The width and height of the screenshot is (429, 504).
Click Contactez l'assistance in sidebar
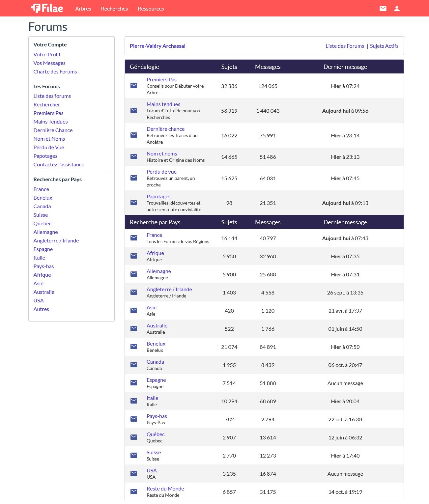click(59, 164)
